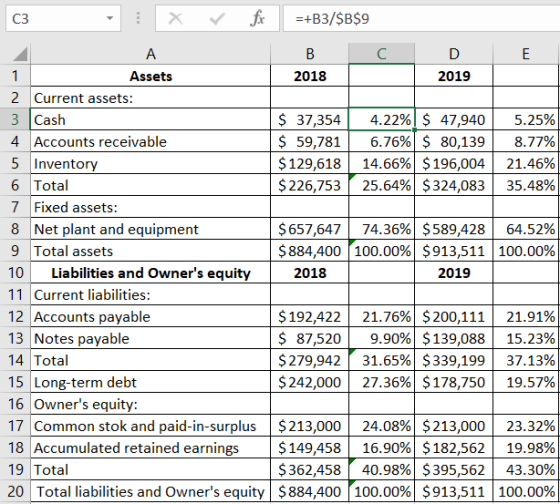The height and width of the screenshot is (504, 560).
Task: Click the Cancel (X) formula bar icon
Action: point(175,18)
